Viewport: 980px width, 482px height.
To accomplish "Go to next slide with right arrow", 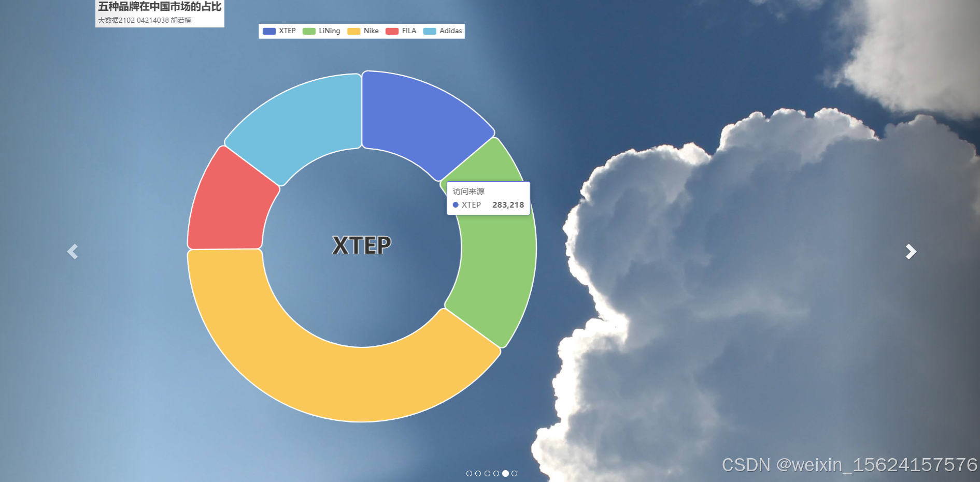I will [x=911, y=252].
